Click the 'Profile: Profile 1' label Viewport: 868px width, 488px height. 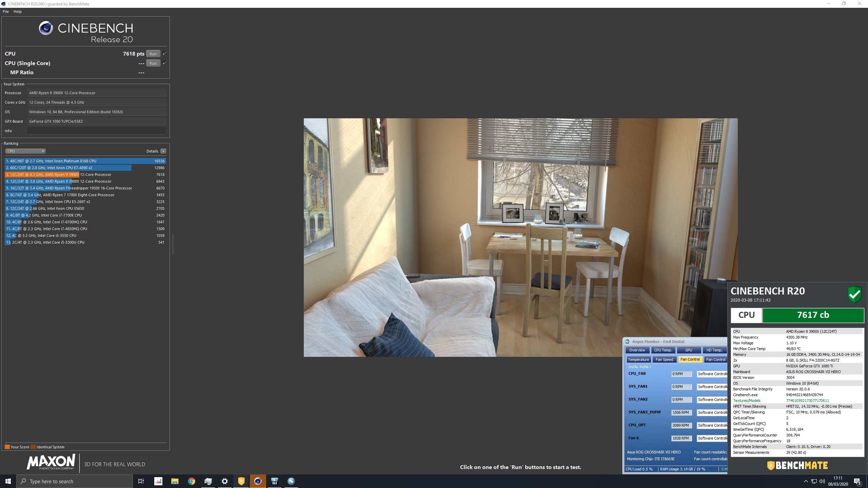coord(640,367)
